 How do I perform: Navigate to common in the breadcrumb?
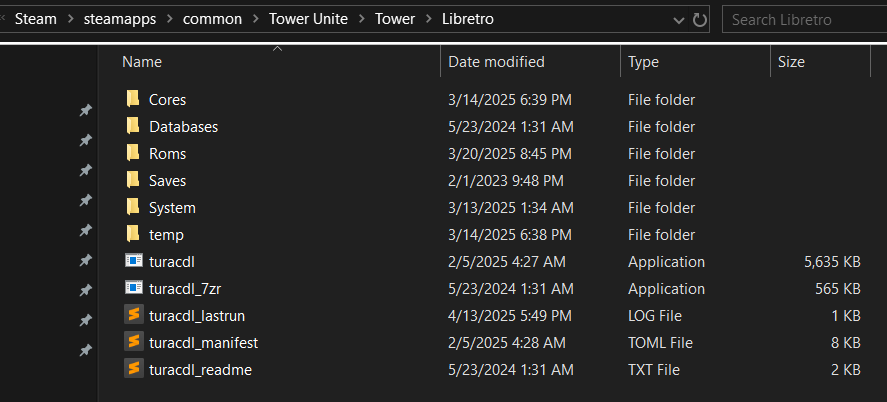(x=212, y=19)
